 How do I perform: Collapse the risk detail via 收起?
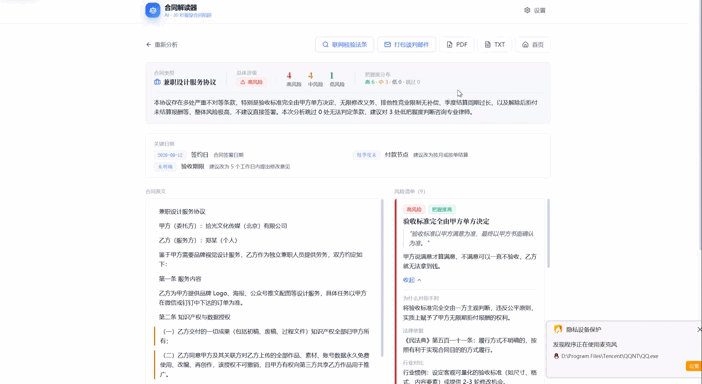pos(412,280)
